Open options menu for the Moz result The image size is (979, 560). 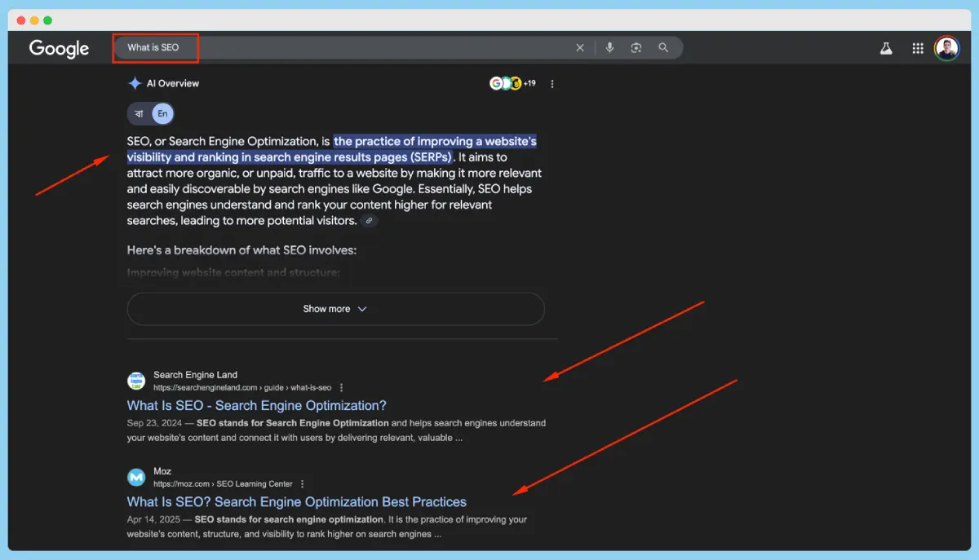pos(303,483)
